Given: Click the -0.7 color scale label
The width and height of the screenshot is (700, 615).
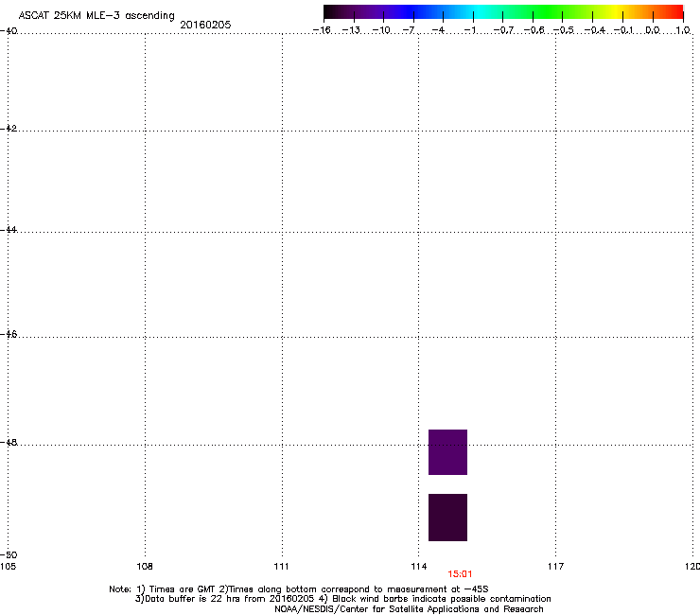Looking at the screenshot, I should pos(503,30).
